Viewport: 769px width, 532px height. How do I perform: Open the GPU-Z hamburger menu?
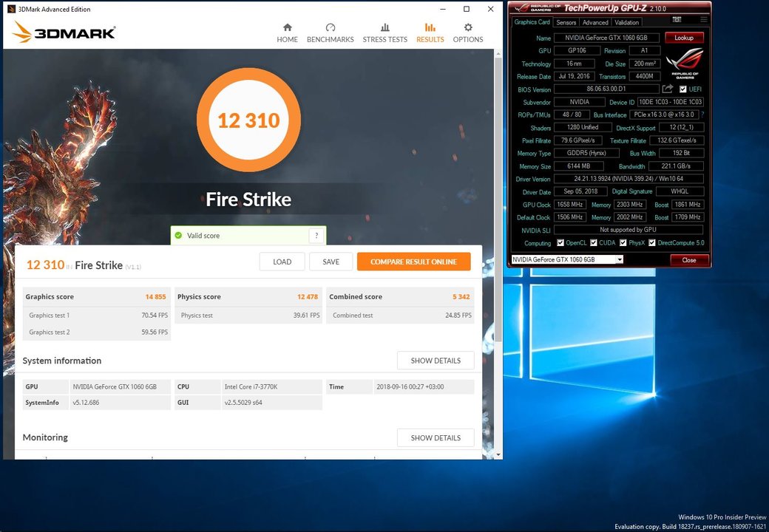coord(704,19)
